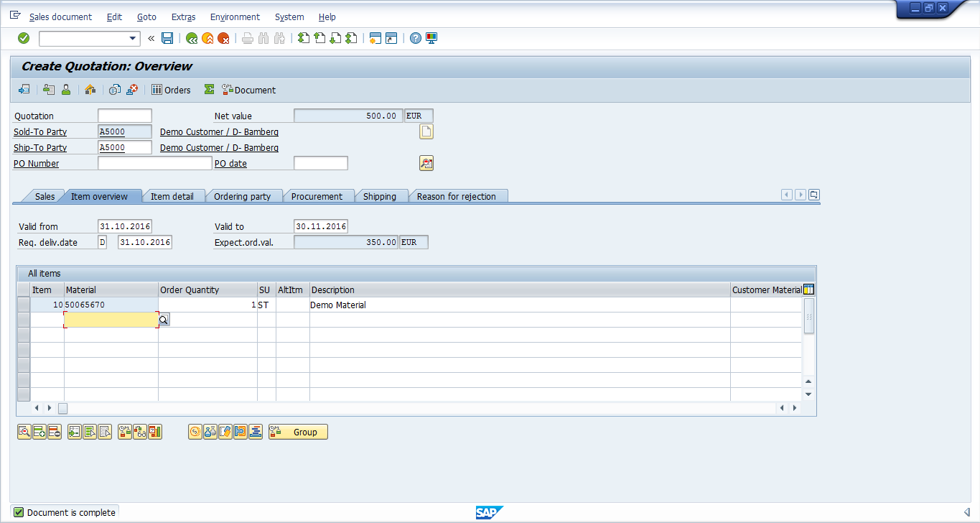Click the Generate shortcut icon
The width and height of the screenshot is (980, 523).
click(391, 38)
